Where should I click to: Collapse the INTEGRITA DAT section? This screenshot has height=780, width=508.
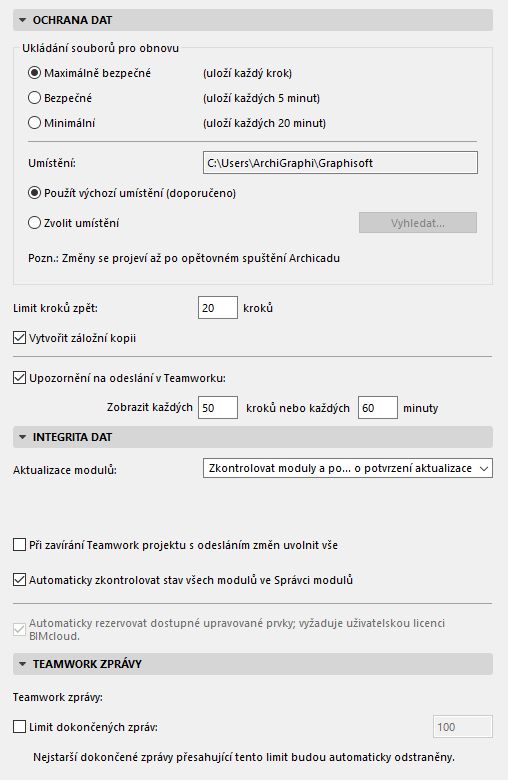tap(253, 437)
